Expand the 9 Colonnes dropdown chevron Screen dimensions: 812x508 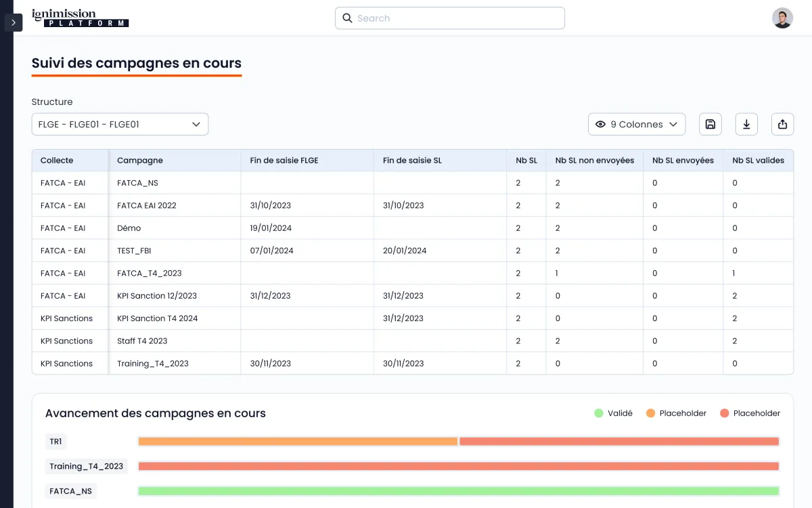(x=673, y=125)
